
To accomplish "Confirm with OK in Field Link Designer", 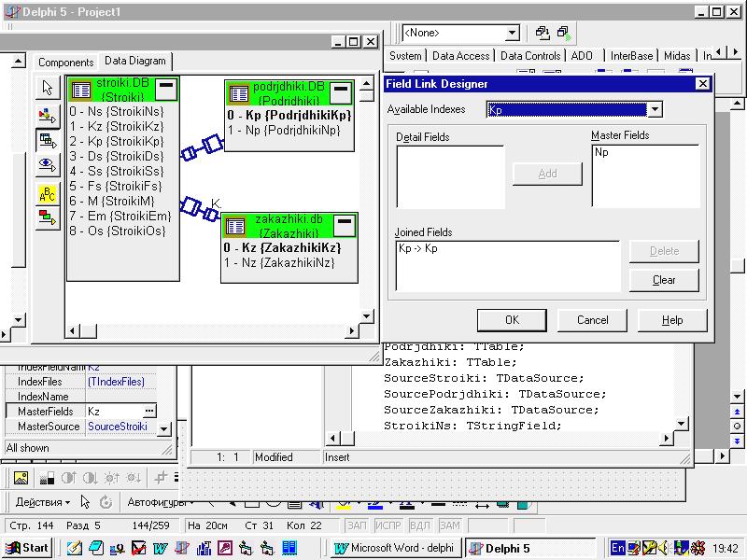I will pyautogui.click(x=512, y=320).
